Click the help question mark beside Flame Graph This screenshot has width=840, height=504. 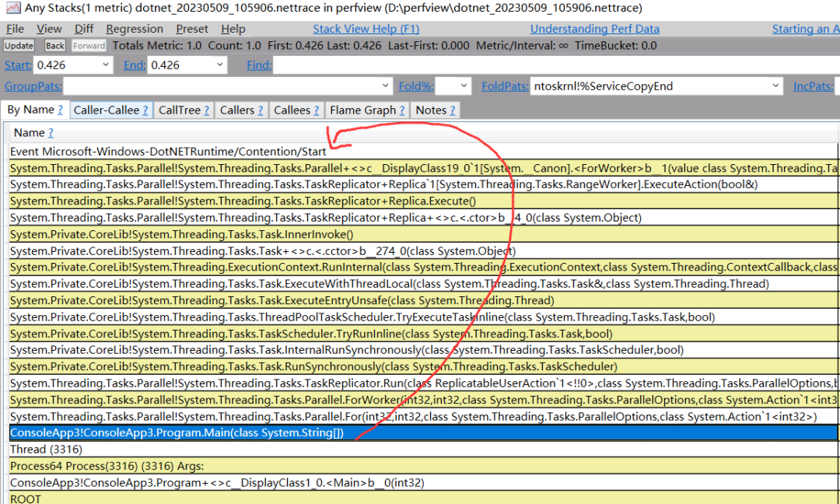[x=403, y=110]
